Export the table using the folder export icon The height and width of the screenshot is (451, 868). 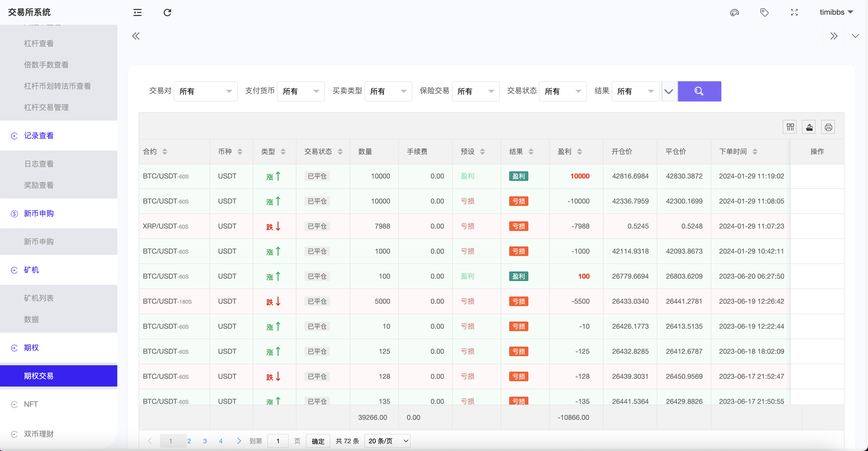pyautogui.click(x=809, y=127)
